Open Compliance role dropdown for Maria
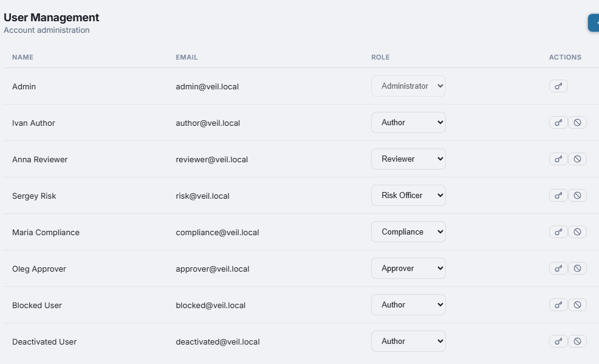The image size is (599, 364). pyautogui.click(x=408, y=232)
